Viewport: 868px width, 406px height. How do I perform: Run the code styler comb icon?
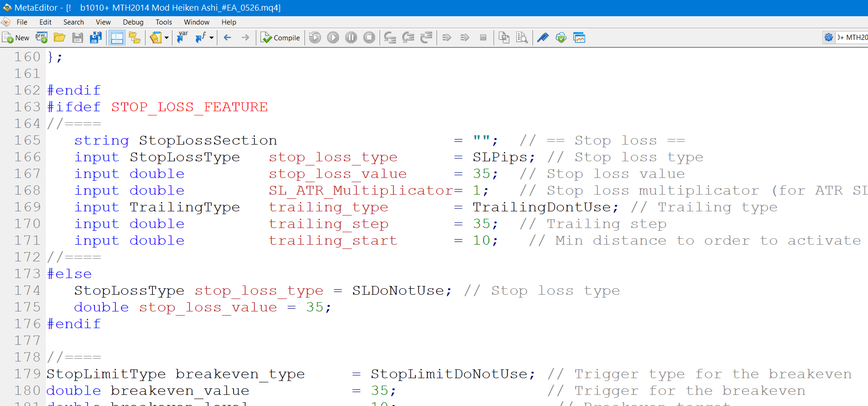[543, 38]
